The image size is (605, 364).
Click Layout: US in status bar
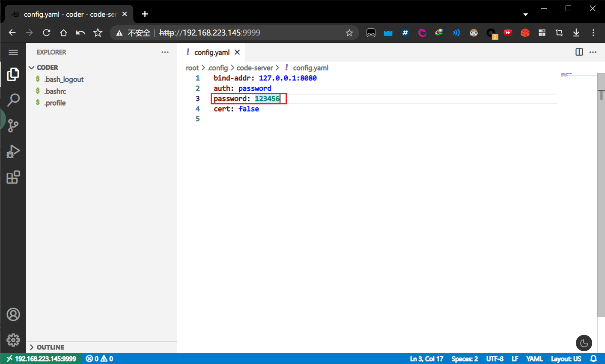pyautogui.click(x=566, y=359)
